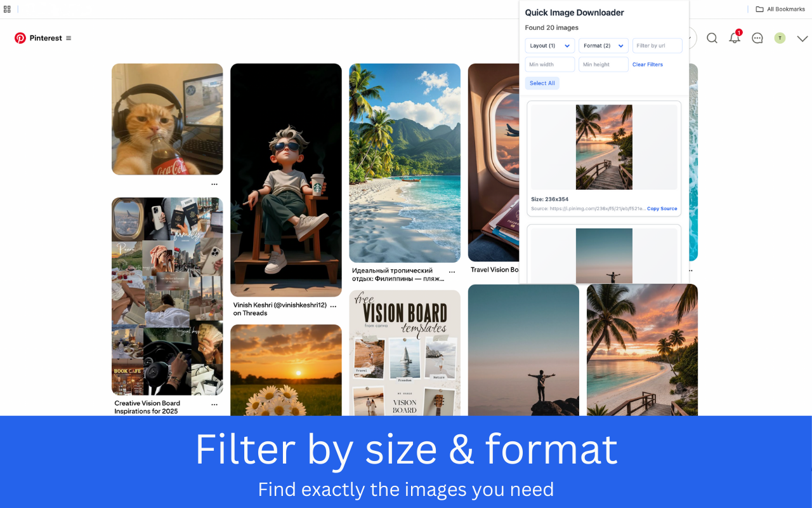Open the free Vision Board templates pin
The width and height of the screenshot is (812, 508).
tap(405, 353)
